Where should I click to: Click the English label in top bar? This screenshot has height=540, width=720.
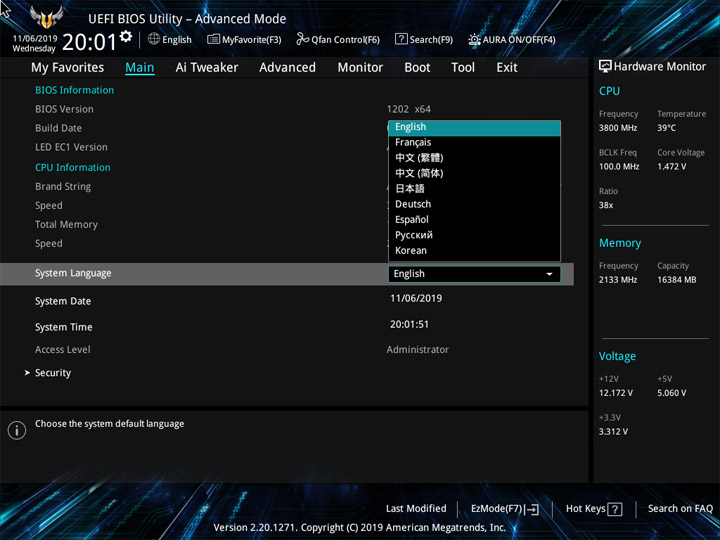click(x=177, y=40)
